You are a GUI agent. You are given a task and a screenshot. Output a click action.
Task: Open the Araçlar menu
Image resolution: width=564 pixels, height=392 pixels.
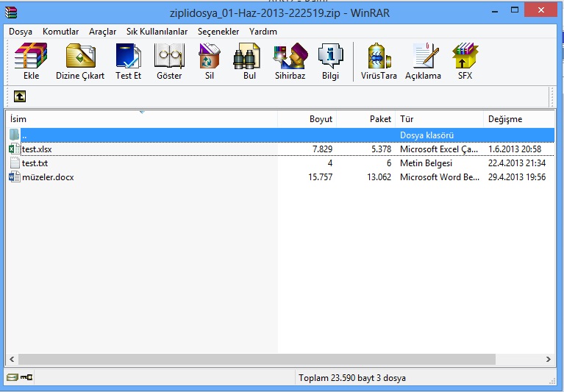click(x=102, y=32)
